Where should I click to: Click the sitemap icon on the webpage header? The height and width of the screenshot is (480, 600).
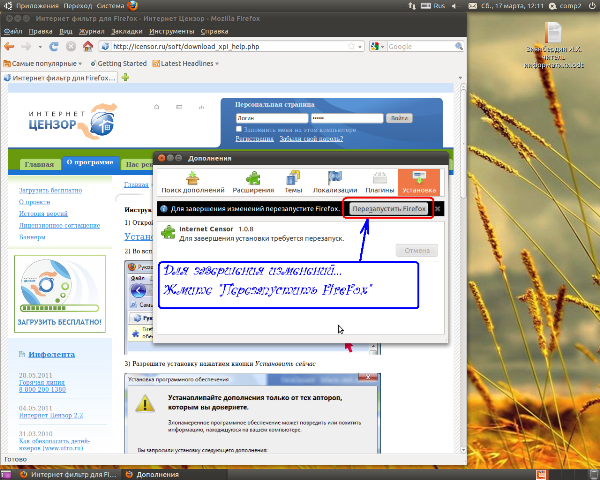201,107
